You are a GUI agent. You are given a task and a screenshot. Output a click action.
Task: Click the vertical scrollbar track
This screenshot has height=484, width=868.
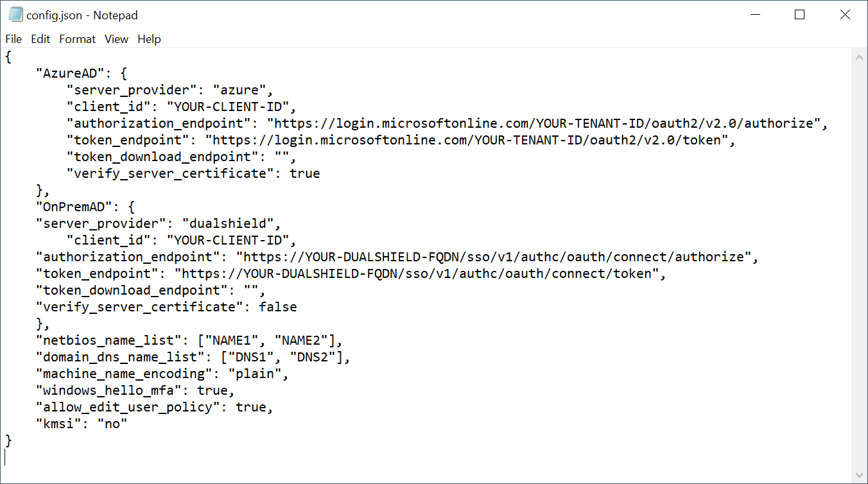(x=860, y=257)
